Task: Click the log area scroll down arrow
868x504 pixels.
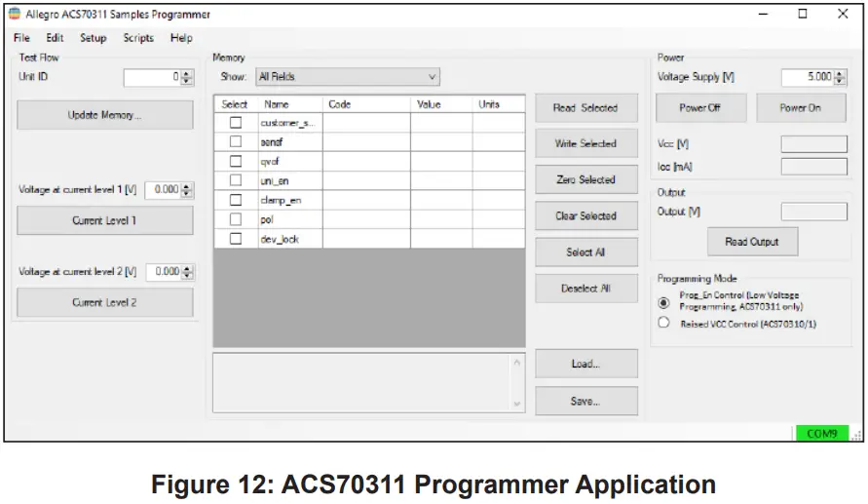Action: click(517, 404)
